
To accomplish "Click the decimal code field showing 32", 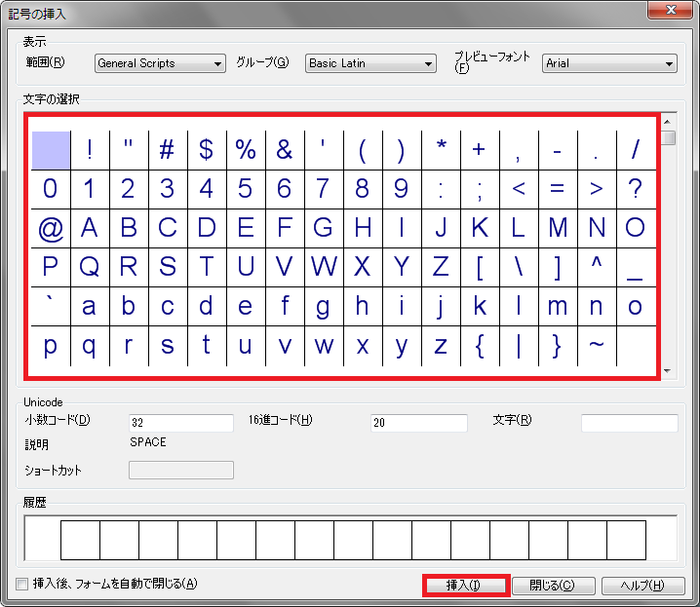I will 180,423.
